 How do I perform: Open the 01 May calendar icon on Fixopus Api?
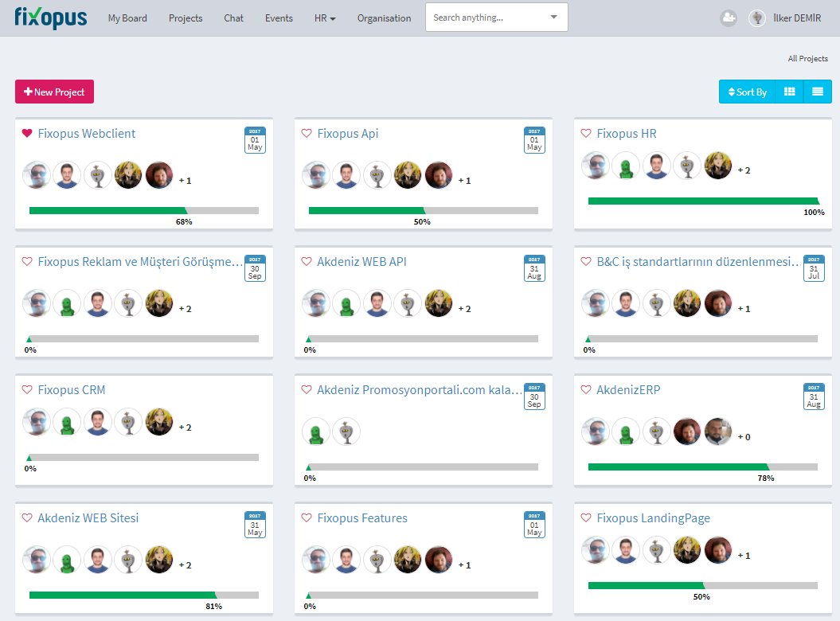pos(534,140)
